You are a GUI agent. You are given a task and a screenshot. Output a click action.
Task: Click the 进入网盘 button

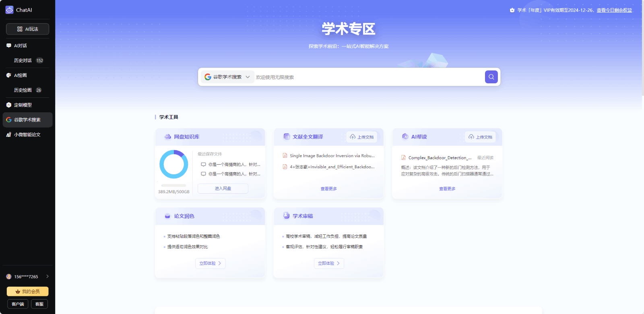pos(223,188)
